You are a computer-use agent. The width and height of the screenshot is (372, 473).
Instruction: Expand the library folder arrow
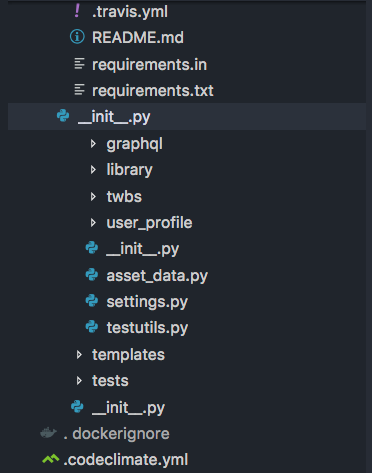pyautogui.click(x=93, y=170)
